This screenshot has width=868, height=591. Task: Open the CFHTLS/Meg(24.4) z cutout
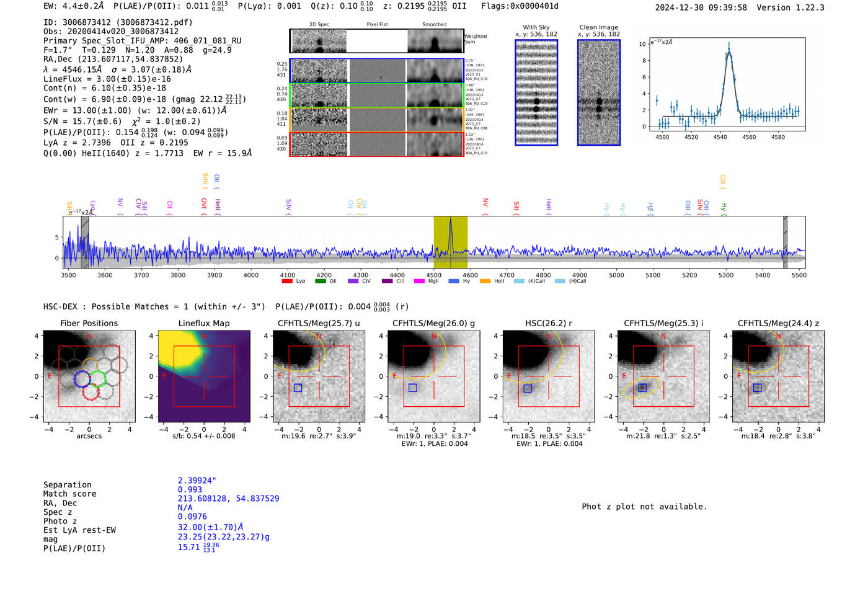(778, 376)
